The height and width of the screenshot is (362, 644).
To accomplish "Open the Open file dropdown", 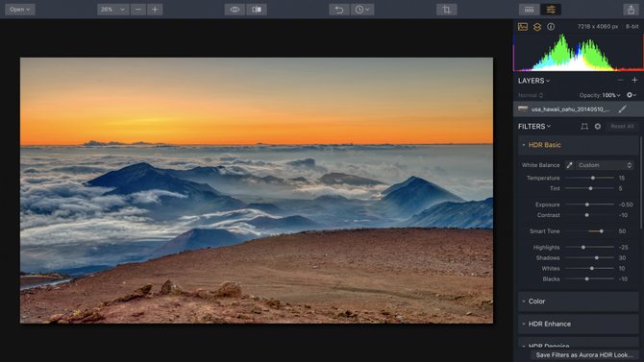I will pyautogui.click(x=20, y=10).
